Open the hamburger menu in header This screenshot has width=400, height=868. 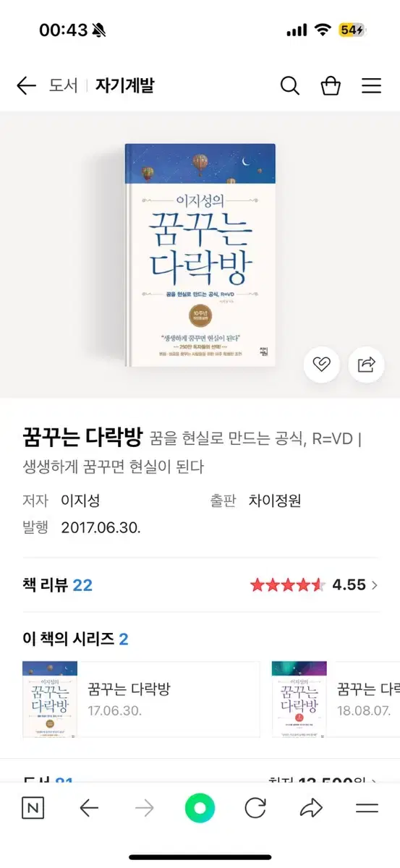pyautogui.click(x=371, y=86)
